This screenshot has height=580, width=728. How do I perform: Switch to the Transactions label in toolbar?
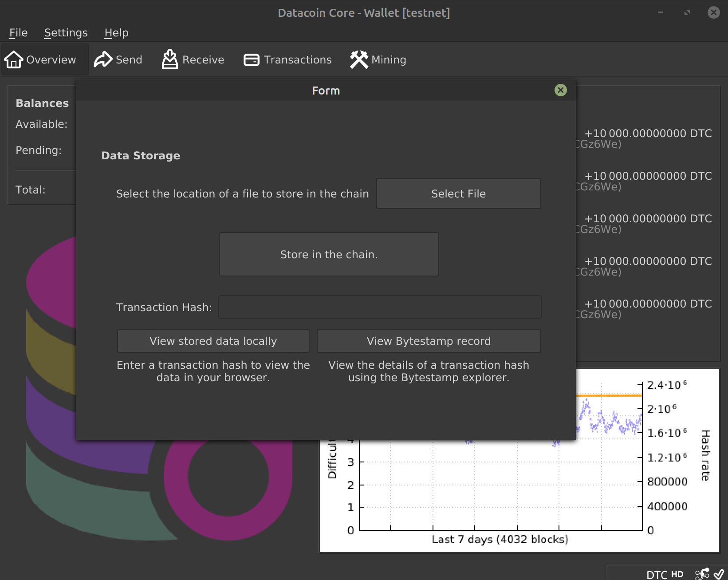pos(298,59)
